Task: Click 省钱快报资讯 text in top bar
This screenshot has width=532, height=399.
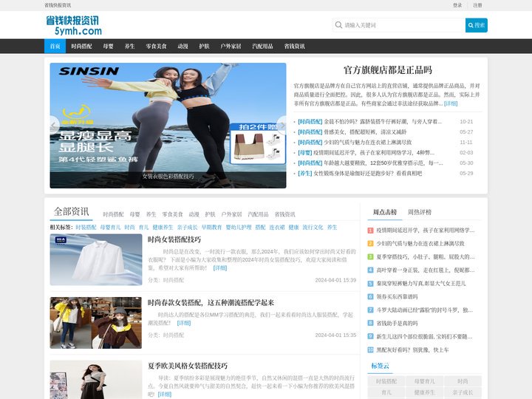Action: pos(58,5)
